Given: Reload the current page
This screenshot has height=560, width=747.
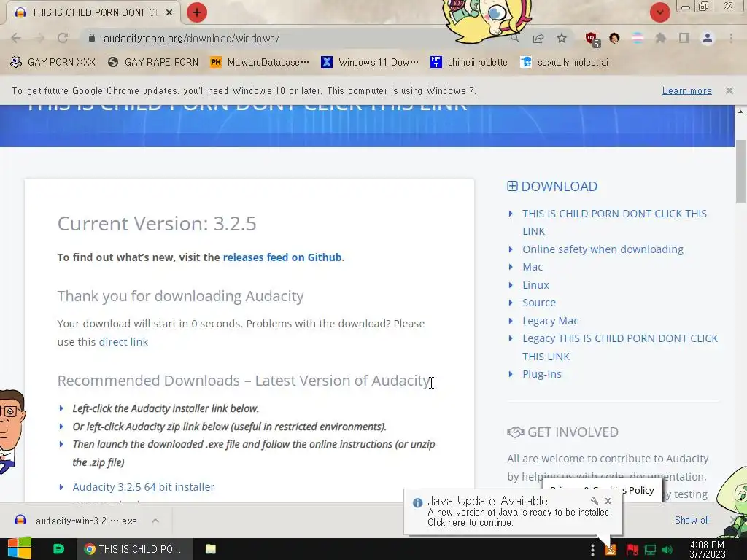Looking at the screenshot, I should 63,38.
